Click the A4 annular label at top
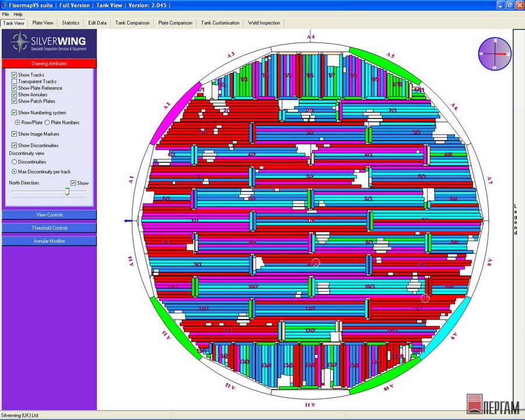The image size is (525, 420). [311, 37]
